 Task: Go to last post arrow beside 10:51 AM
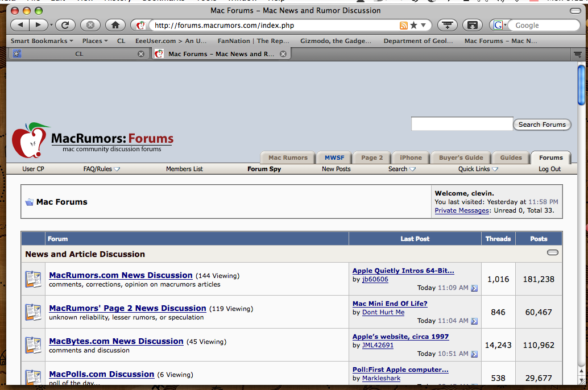point(474,354)
